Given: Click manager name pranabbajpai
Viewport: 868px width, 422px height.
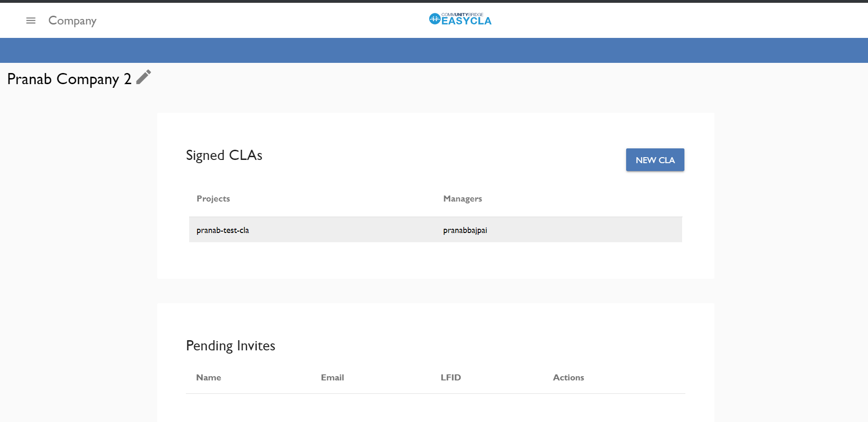Looking at the screenshot, I should 465,230.
